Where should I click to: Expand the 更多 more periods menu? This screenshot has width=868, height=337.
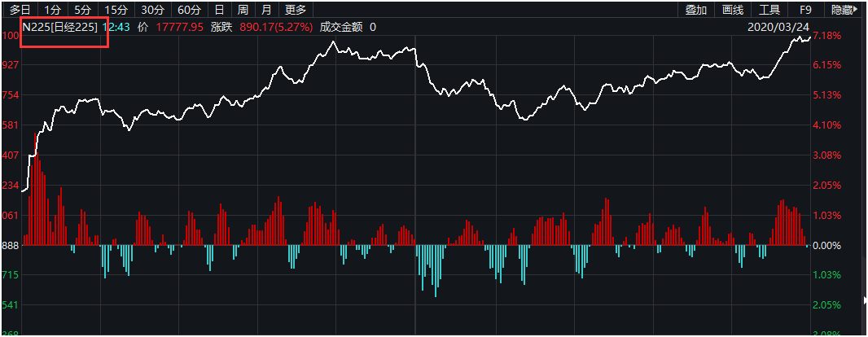coord(296,10)
